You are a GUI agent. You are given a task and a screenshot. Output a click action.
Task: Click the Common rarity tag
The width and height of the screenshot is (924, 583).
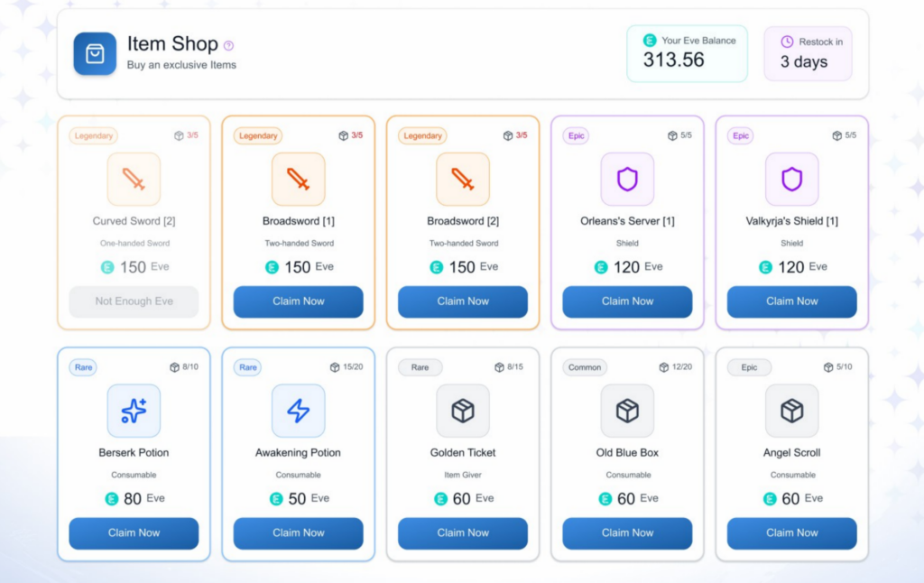[x=585, y=367]
